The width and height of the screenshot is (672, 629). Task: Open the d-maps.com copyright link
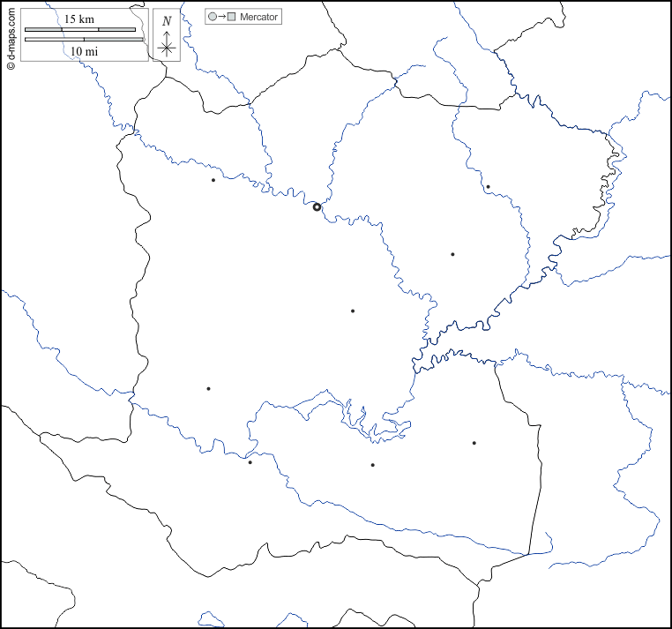[10, 37]
